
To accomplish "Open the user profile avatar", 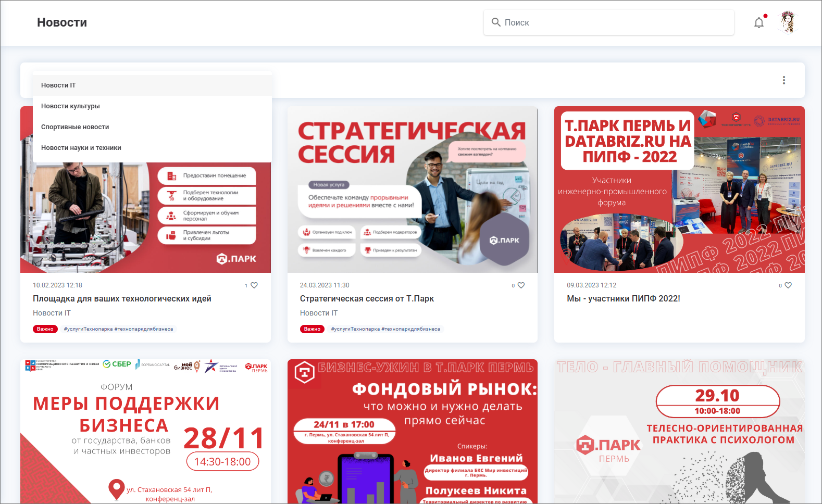I will tap(789, 22).
